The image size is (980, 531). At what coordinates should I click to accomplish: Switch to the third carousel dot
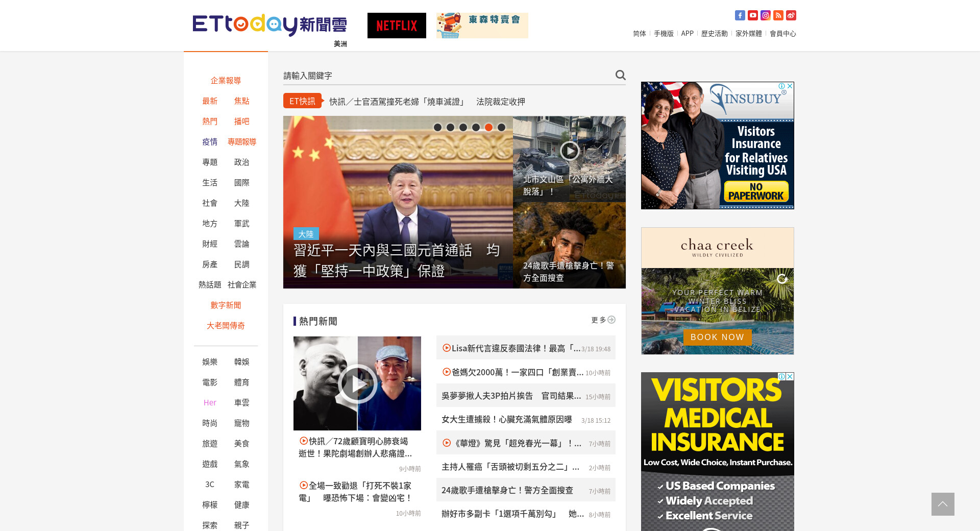click(x=463, y=127)
